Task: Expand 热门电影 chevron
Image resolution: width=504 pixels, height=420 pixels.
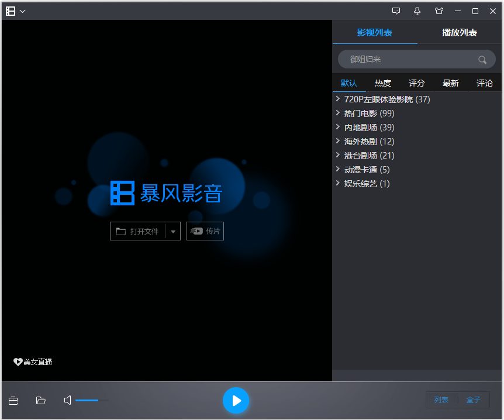Action: tap(337, 112)
